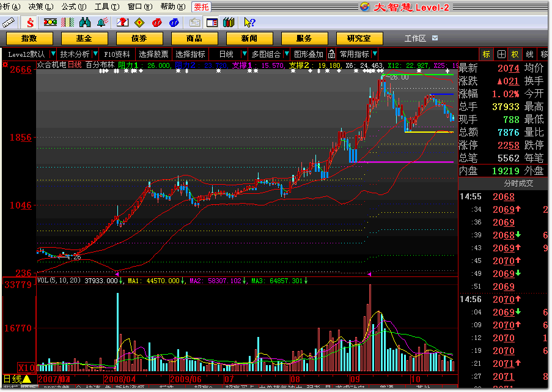552x392 pixels.
Task: Click the 商品 yellow button
Action: point(194,39)
